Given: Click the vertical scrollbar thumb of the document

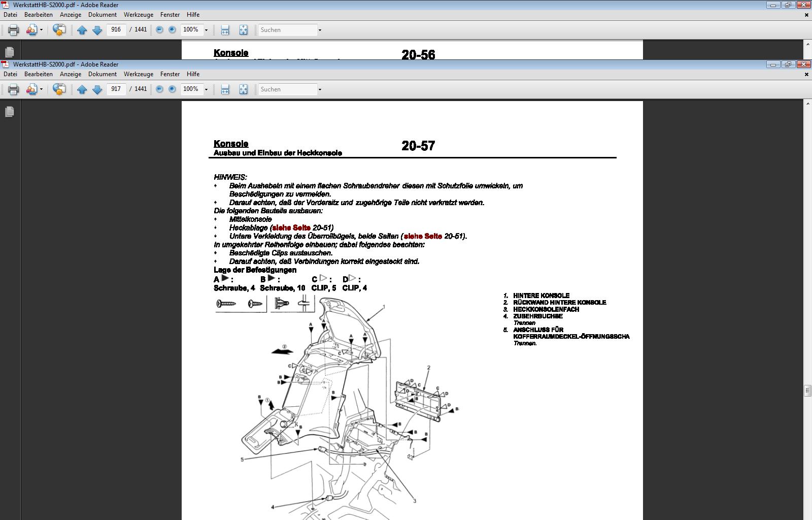Looking at the screenshot, I should 807,391.
